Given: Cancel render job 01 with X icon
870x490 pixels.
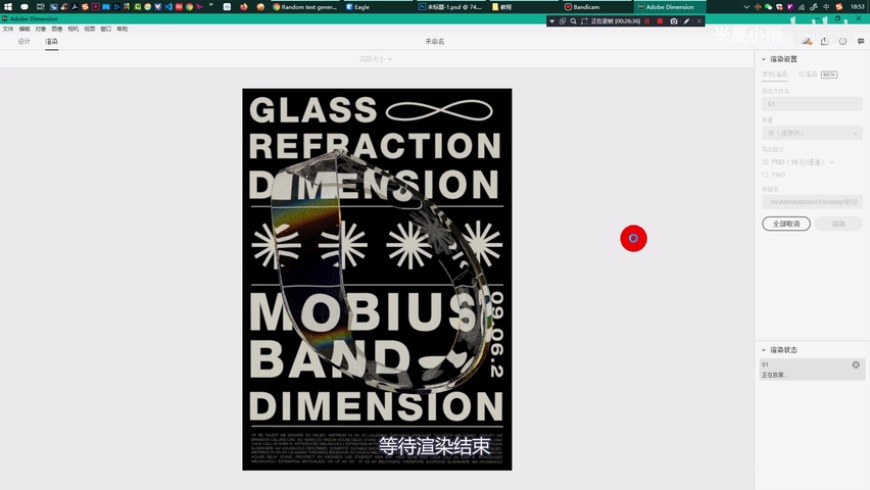Looking at the screenshot, I should (x=856, y=365).
